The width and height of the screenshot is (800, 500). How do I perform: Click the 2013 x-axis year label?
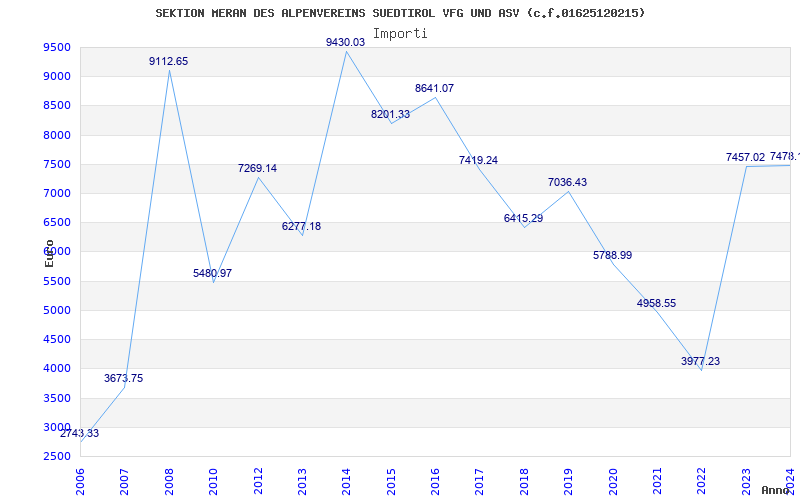point(302,482)
